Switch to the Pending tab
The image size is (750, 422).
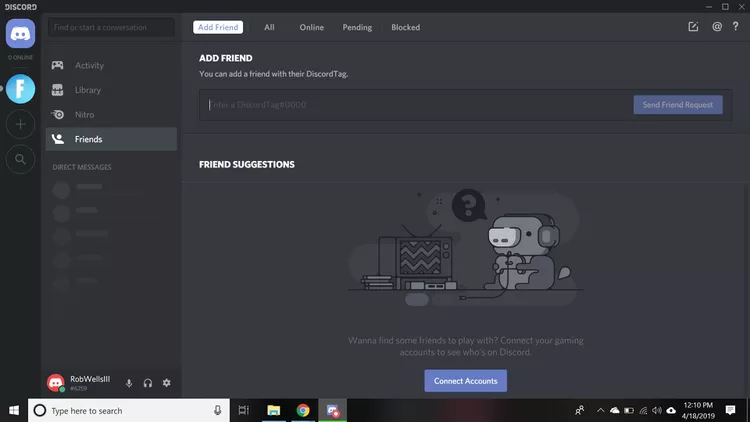357,27
